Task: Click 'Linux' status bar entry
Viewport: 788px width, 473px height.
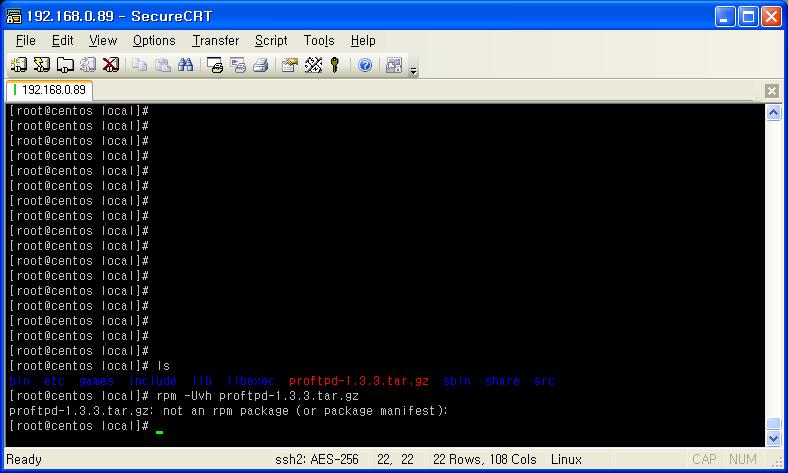Action: [566, 459]
